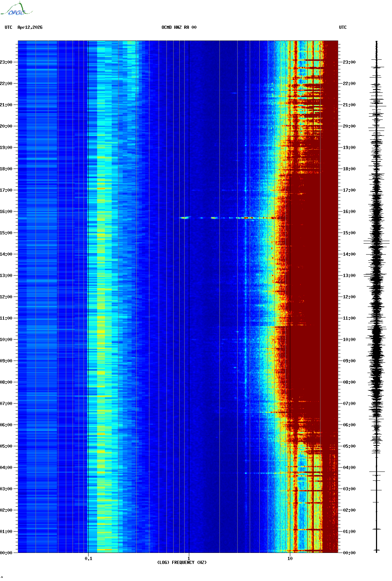Click the Apr12,2026 date label
This screenshot has width=392, height=581.
click(x=30, y=27)
